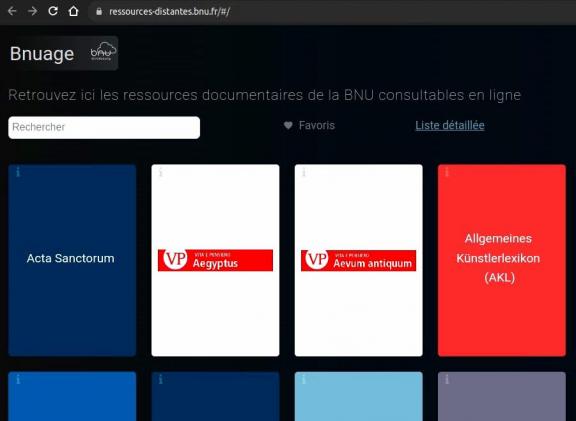
Task: View site security lock info
Action: tap(99, 11)
